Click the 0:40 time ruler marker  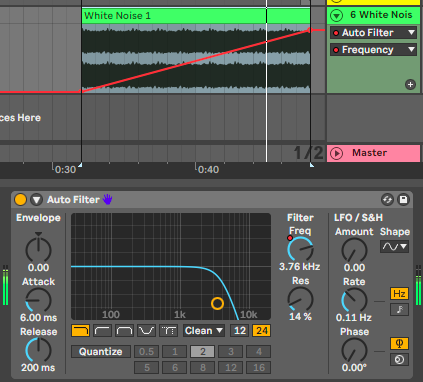click(x=208, y=170)
